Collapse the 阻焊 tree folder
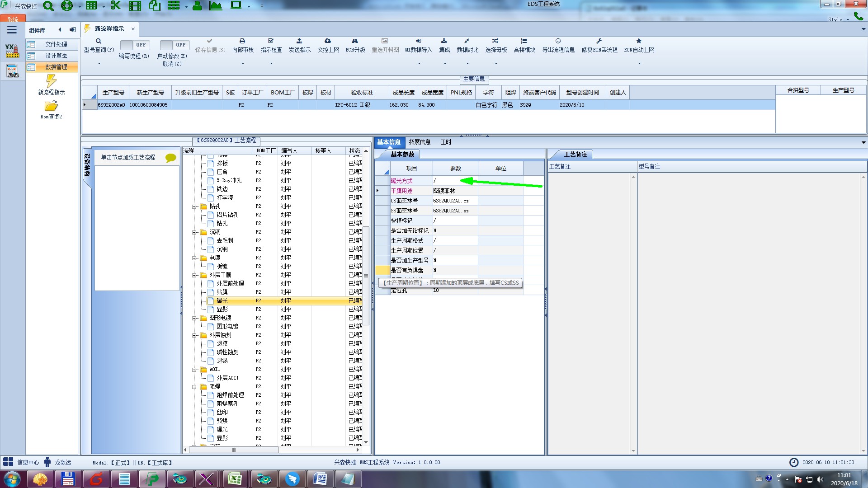The height and width of the screenshot is (488, 868). click(194, 387)
